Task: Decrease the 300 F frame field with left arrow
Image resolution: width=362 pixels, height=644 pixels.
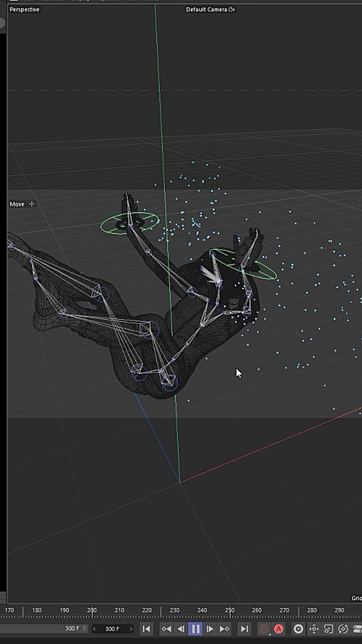Action: click(x=95, y=628)
